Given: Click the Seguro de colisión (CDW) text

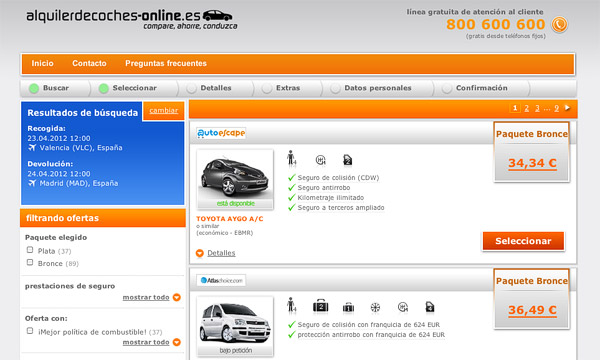Looking at the screenshot, I should pos(338,178).
